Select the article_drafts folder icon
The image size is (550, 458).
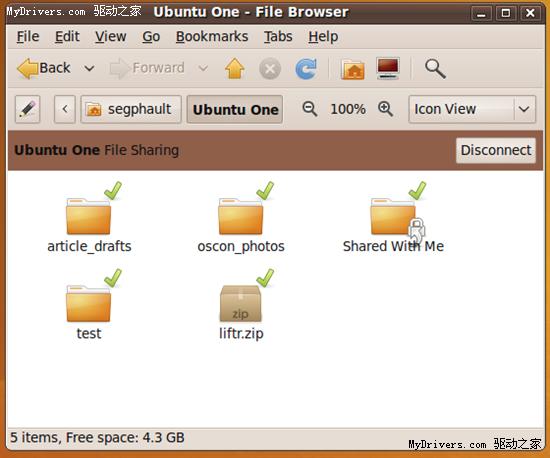[x=89, y=216]
